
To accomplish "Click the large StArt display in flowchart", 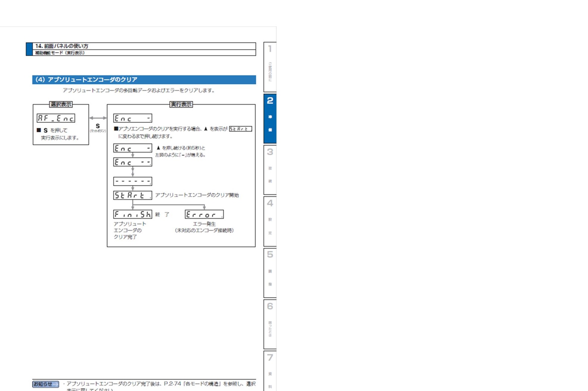I will pos(133,195).
